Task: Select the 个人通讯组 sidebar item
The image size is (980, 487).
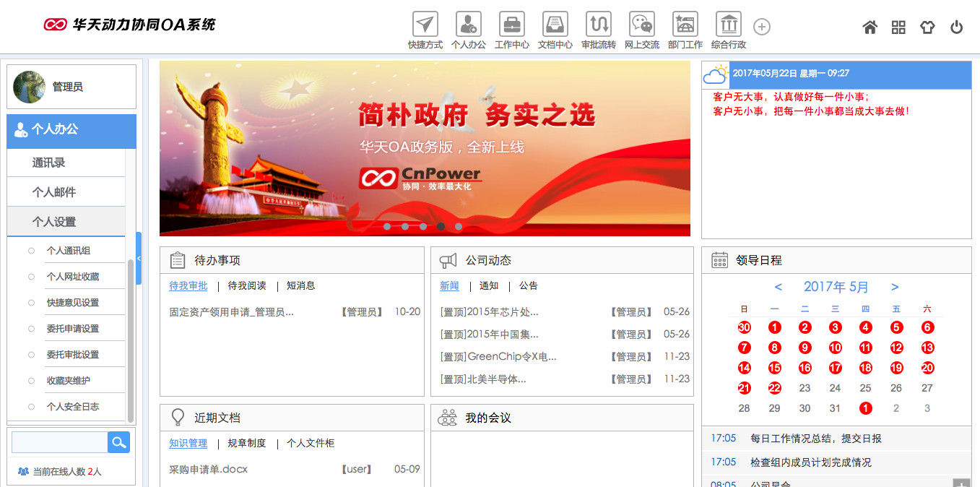Action: point(69,251)
